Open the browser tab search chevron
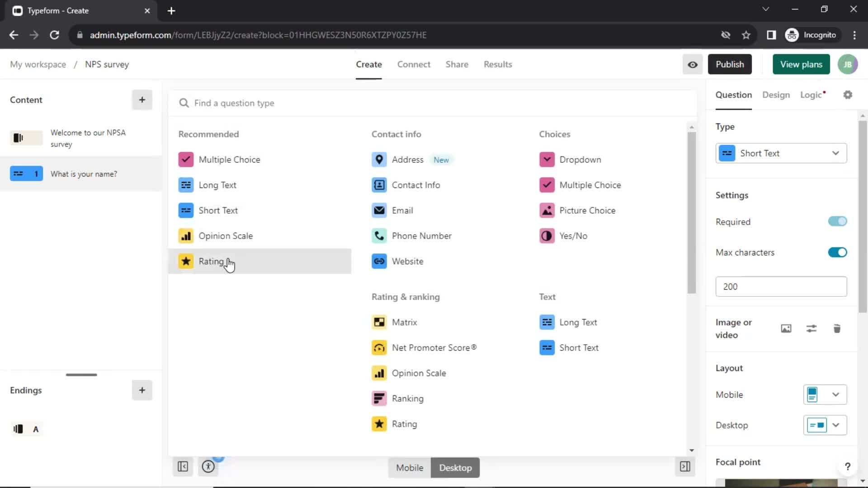 765,9
